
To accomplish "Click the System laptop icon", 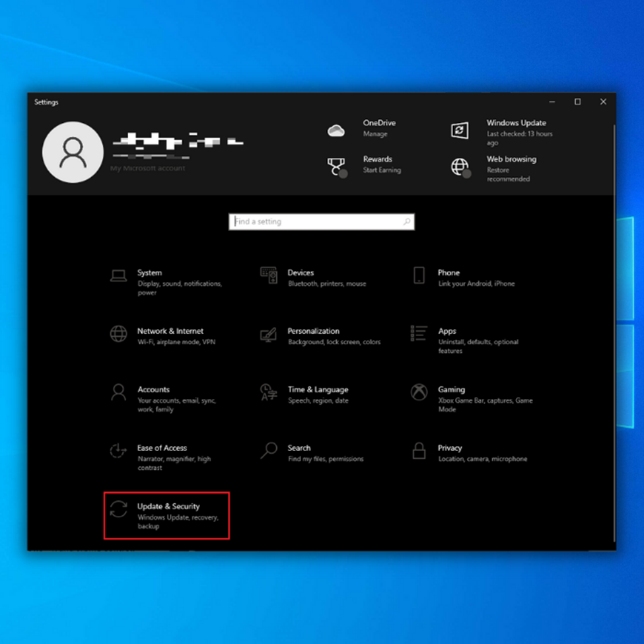I will coord(118,275).
